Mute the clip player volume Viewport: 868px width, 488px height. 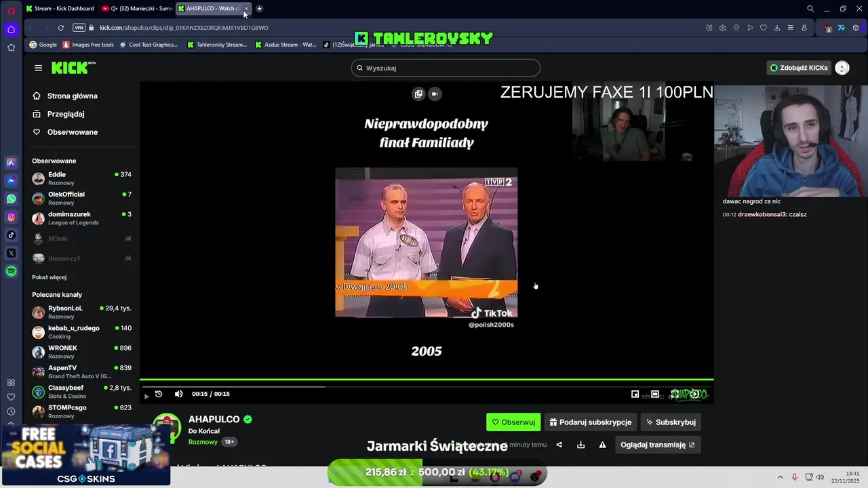tap(178, 394)
